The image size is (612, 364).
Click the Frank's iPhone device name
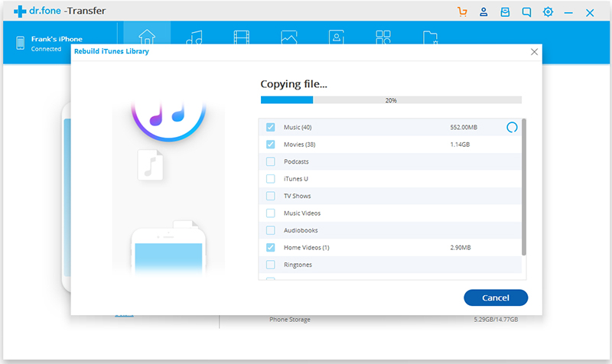click(57, 39)
